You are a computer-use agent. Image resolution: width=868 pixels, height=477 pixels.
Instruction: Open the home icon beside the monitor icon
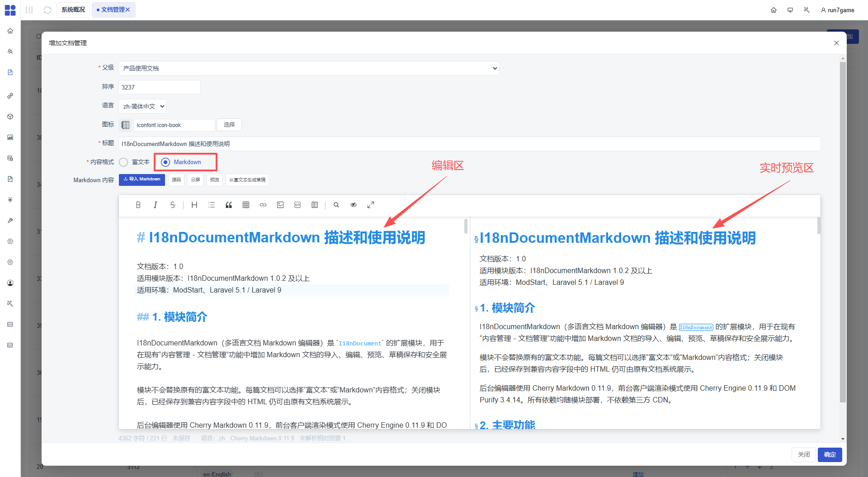click(x=774, y=10)
